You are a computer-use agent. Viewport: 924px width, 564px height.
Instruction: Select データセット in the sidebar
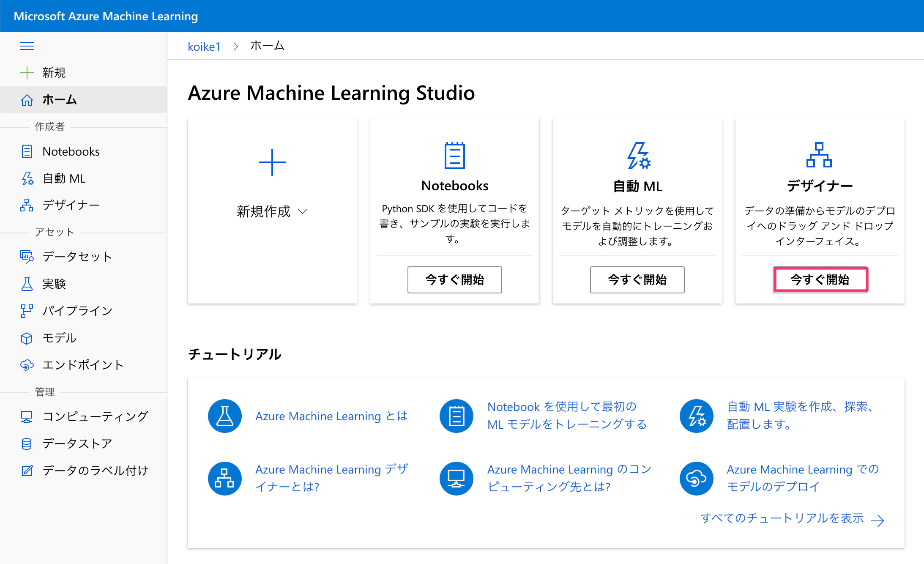pyautogui.click(x=83, y=257)
